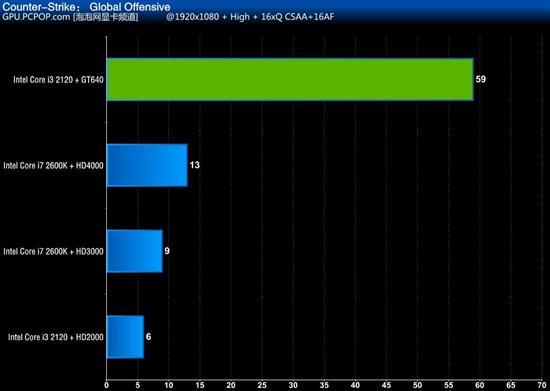Click the Counter-Strike: Global Offensive title
The height and width of the screenshot is (391, 550).
[86, 7]
